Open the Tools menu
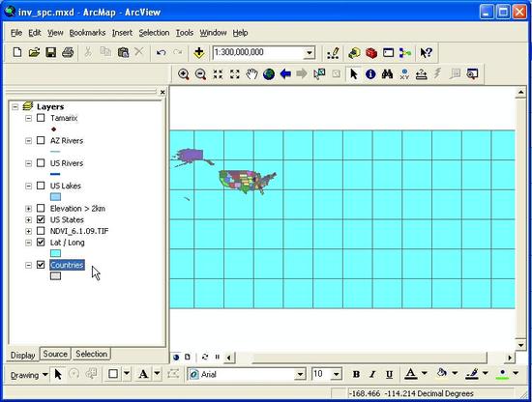This screenshot has width=532, height=402. (x=185, y=33)
